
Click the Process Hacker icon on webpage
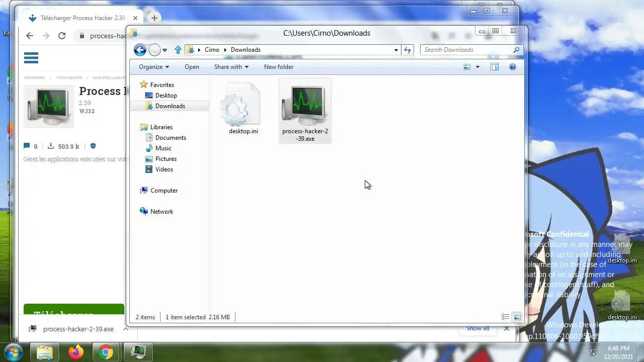pyautogui.click(x=48, y=107)
